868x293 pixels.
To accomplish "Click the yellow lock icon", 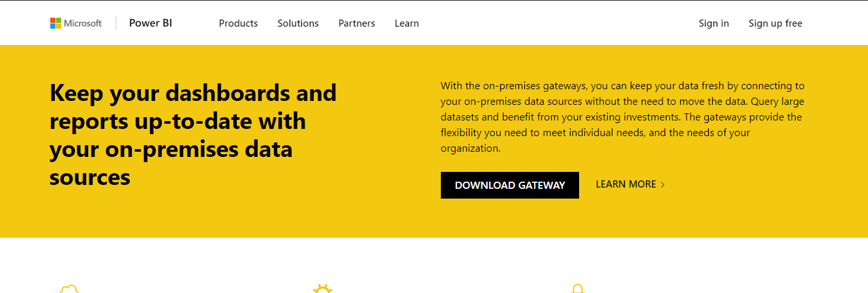I will click(577, 288).
